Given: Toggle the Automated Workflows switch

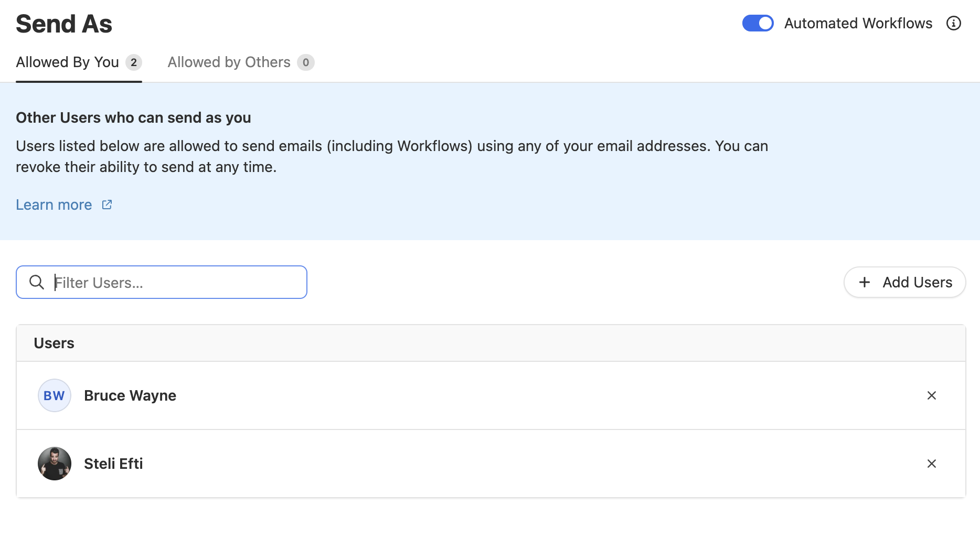Looking at the screenshot, I should [x=758, y=24].
